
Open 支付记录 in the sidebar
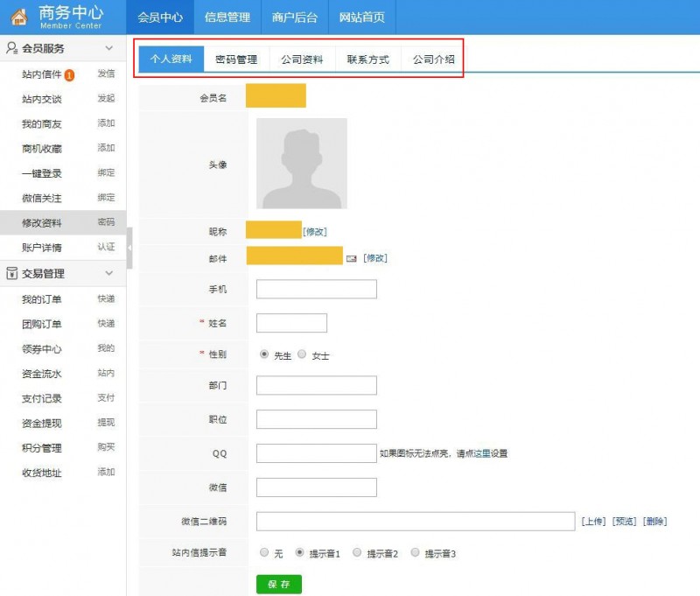(41, 398)
